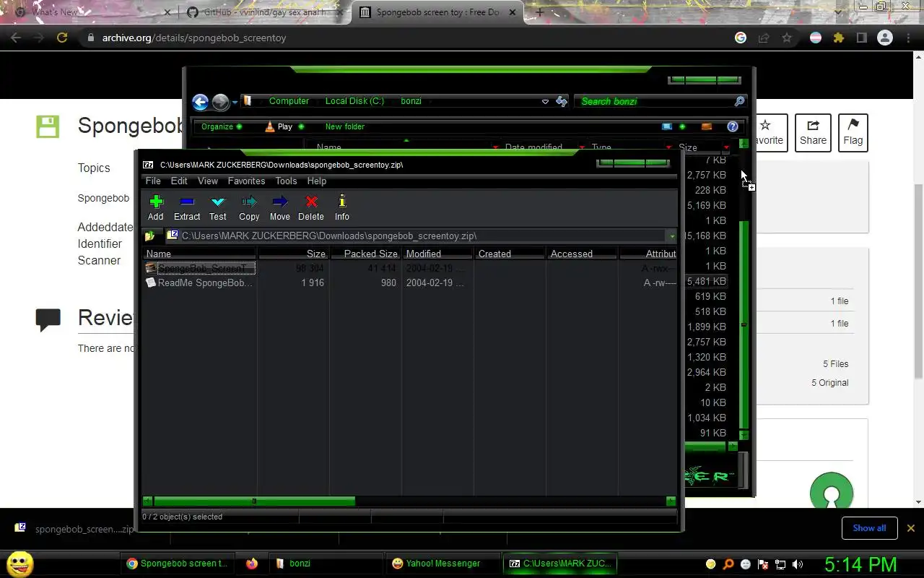Expand the 7-Zip path history dropdown
The width and height of the screenshot is (924, 578).
tap(672, 236)
